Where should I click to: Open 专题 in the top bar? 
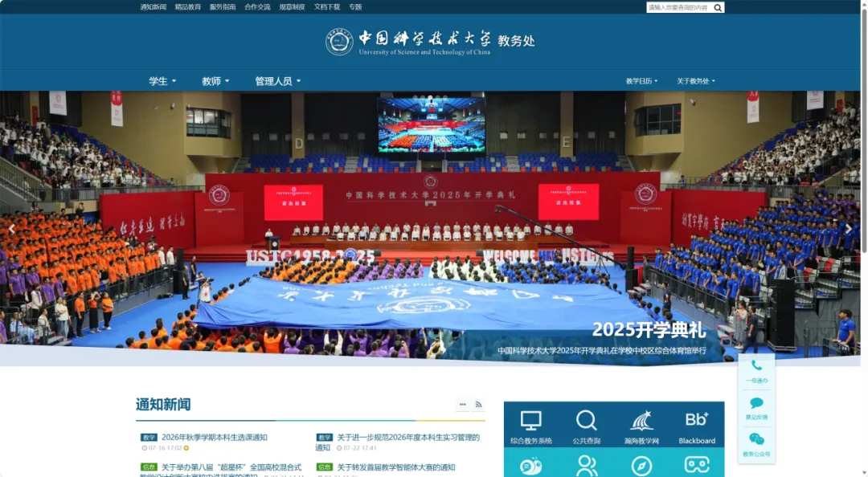tap(355, 7)
